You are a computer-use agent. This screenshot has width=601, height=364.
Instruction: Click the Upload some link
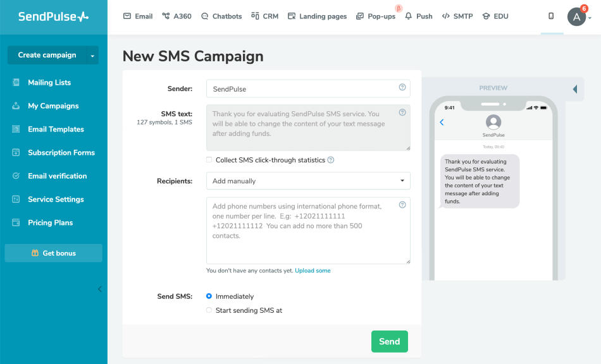(313, 270)
